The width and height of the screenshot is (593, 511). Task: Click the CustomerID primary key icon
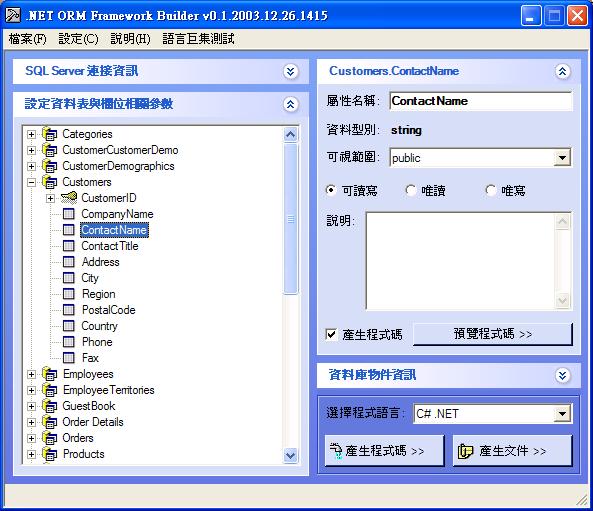point(69,198)
